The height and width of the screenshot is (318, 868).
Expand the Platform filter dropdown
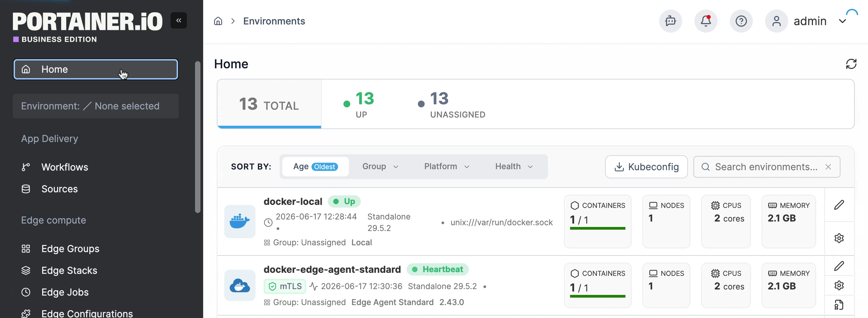pyautogui.click(x=447, y=166)
